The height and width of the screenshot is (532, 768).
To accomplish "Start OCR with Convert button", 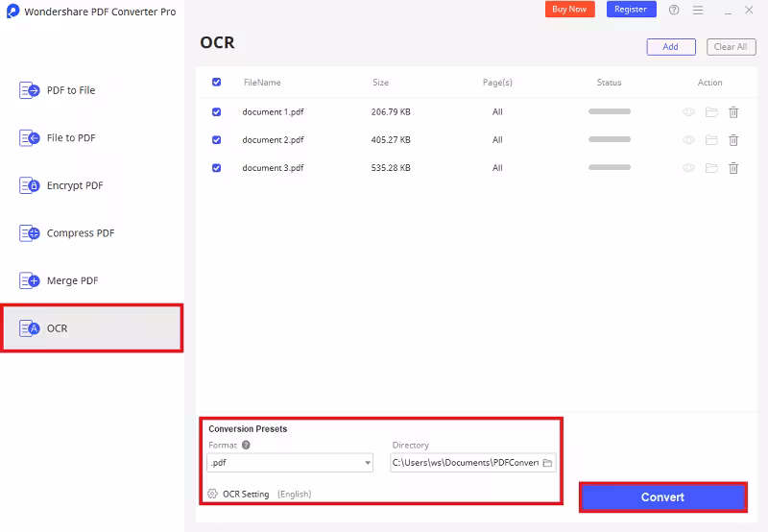I will pos(662,497).
